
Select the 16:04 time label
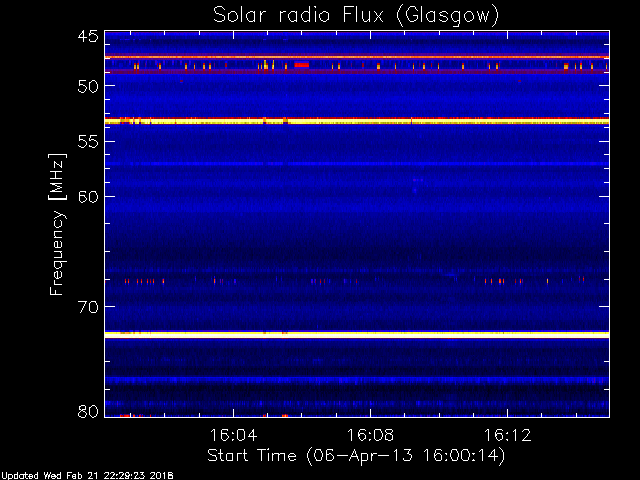point(233,435)
